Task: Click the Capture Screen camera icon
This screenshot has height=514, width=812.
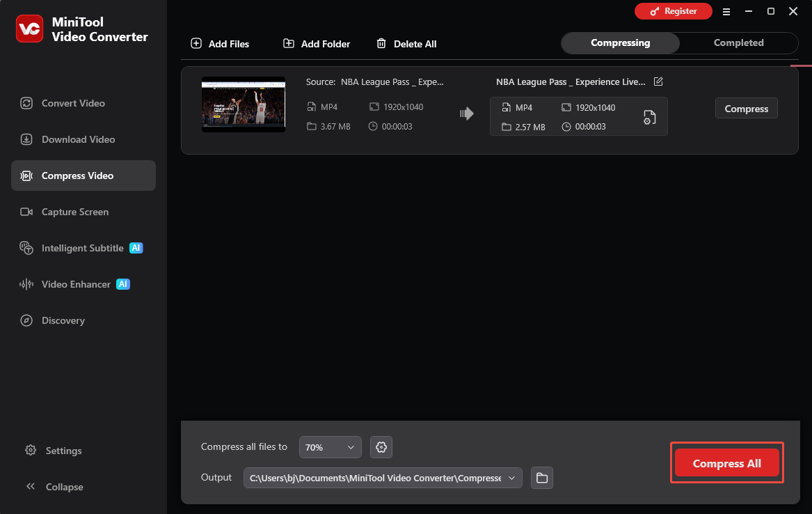Action: [x=26, y=212]
